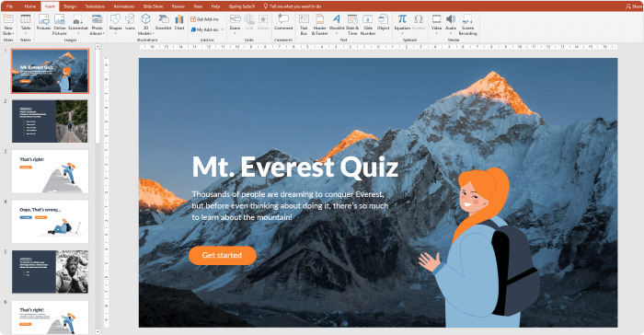Select the slide subtitle paragraph text
This screenshot has height=335, width=644.
[x=290, y=205]
